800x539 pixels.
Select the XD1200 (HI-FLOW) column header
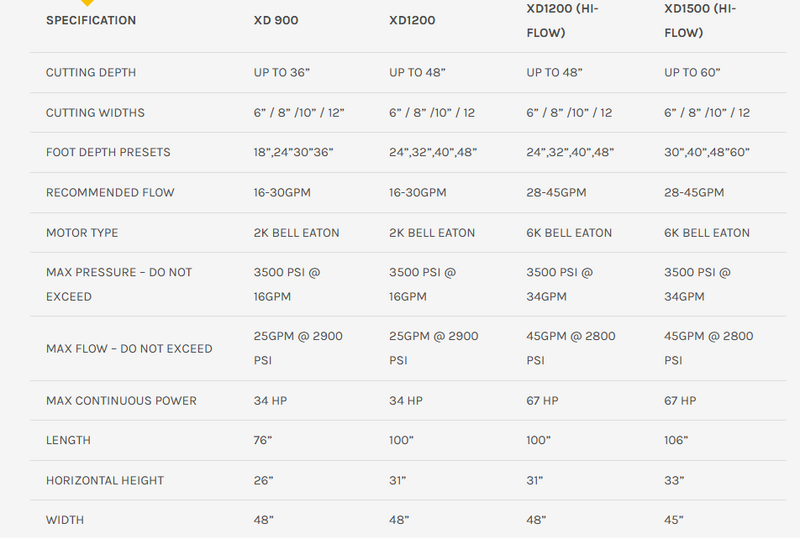coord(561,20)
